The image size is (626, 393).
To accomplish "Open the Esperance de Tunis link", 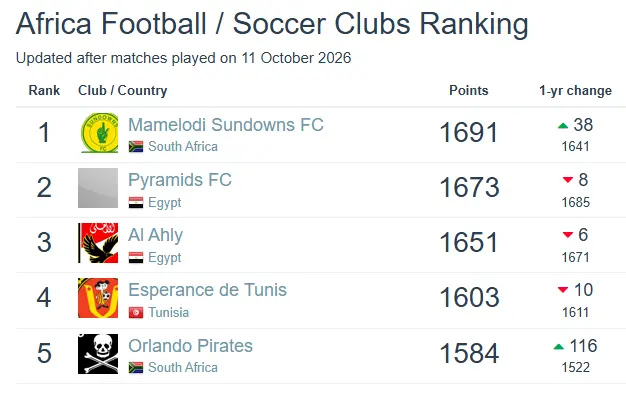I will 207,290.
